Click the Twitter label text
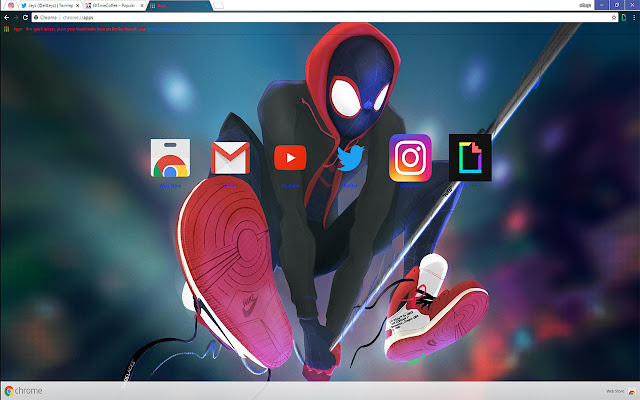The height and width of the screenshot is (400, 640). coord(350,186)
